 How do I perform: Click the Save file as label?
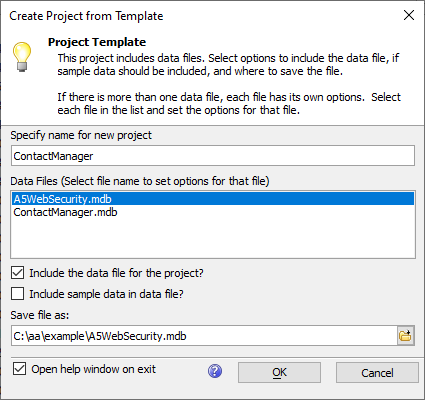40,315
